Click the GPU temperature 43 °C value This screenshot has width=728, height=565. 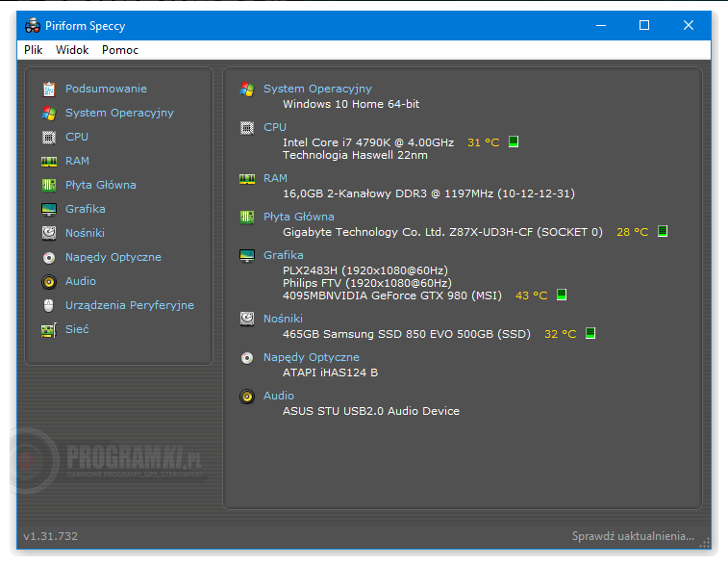tap(532, 295)
